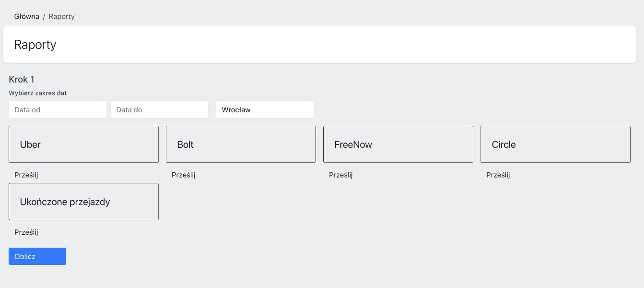Click Prześlij under Uber
Image resolution: width=644 pixels, height=288 pixels.
26,175
